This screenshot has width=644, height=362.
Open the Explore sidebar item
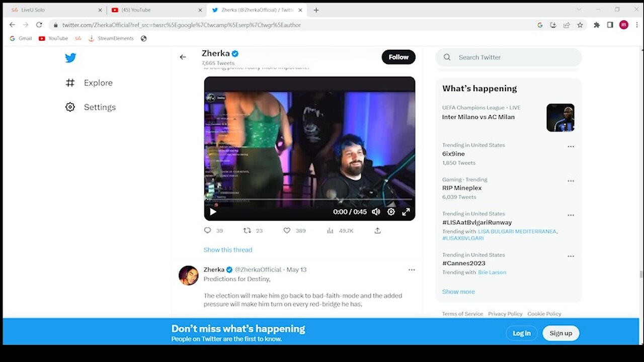[89, 83]
